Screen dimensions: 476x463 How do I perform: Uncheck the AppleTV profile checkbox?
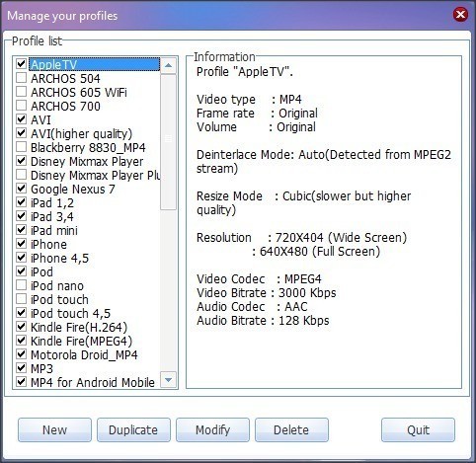22,64
